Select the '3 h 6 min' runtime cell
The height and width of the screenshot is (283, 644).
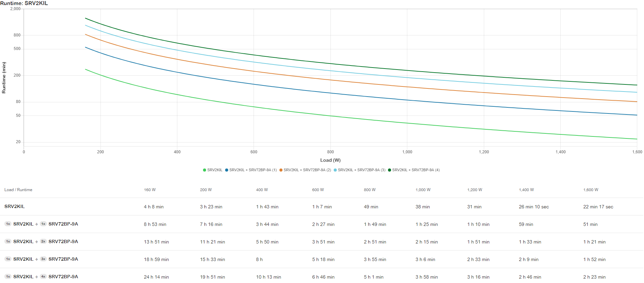pyautogui.click(x=425, y=259)
